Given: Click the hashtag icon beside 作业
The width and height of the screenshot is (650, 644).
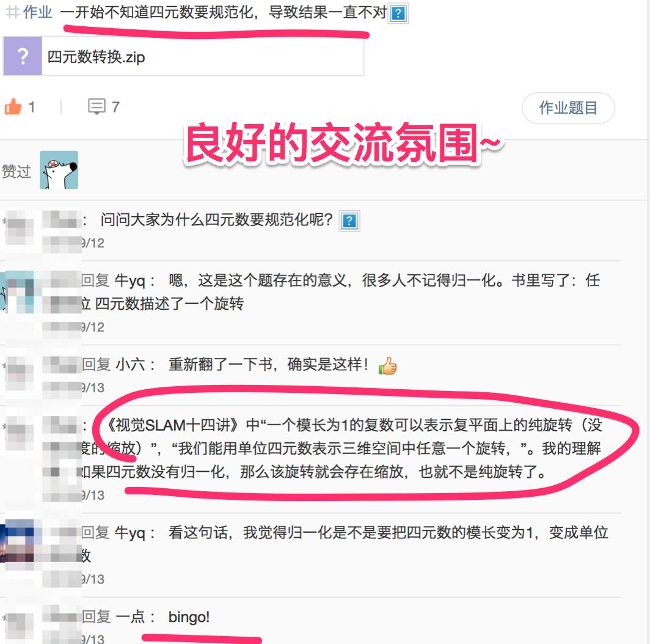Looking at the screenshot, I should point(12,12).
